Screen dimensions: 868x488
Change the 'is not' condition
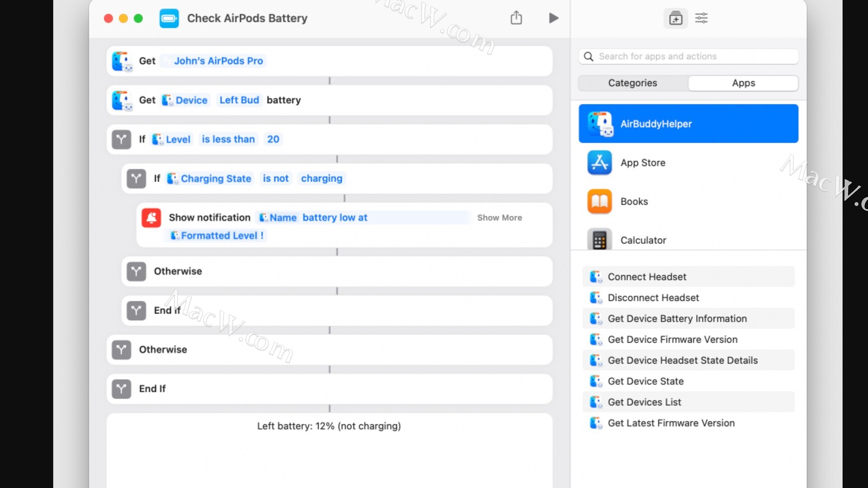coord(275,178)
